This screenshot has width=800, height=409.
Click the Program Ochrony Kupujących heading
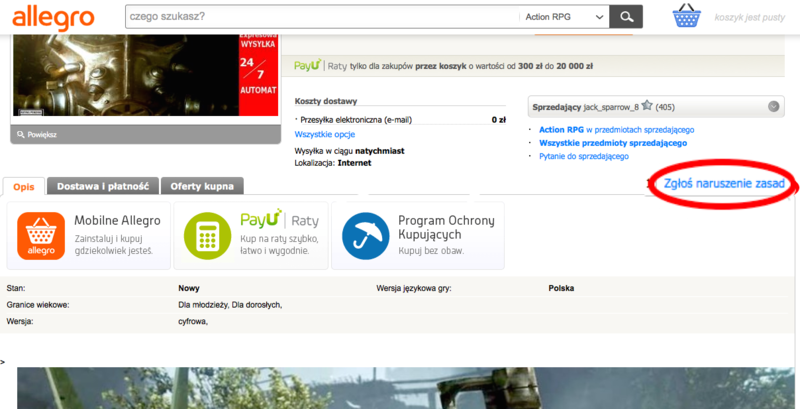click(x=446, y=227)
